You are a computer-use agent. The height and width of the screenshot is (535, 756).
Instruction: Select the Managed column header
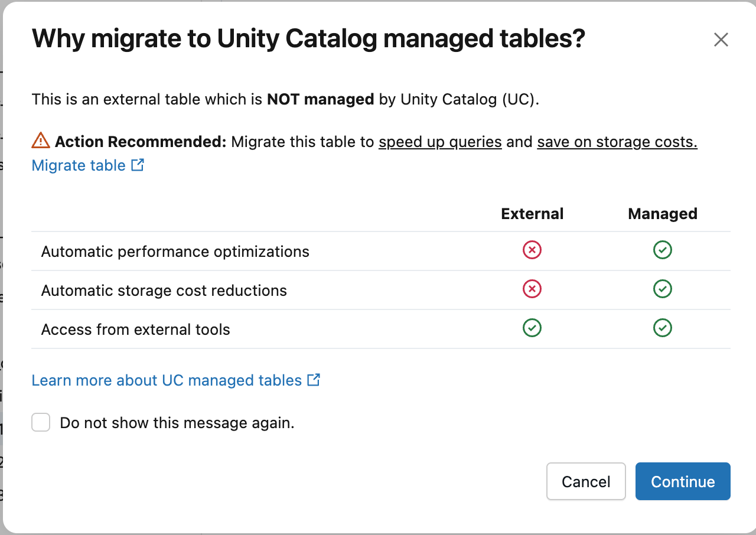pyautogui.click(x=662, y=214)
